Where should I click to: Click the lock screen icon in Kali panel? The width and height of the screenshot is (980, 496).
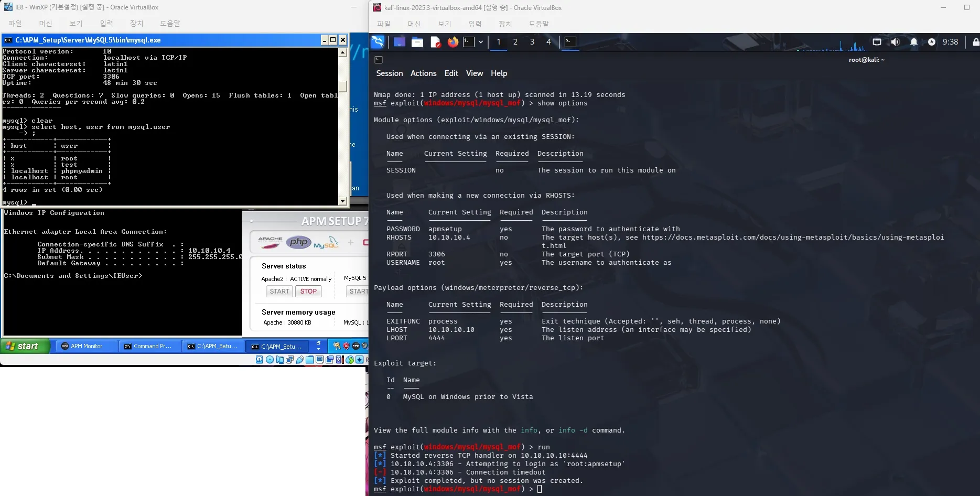coord(976,42)
